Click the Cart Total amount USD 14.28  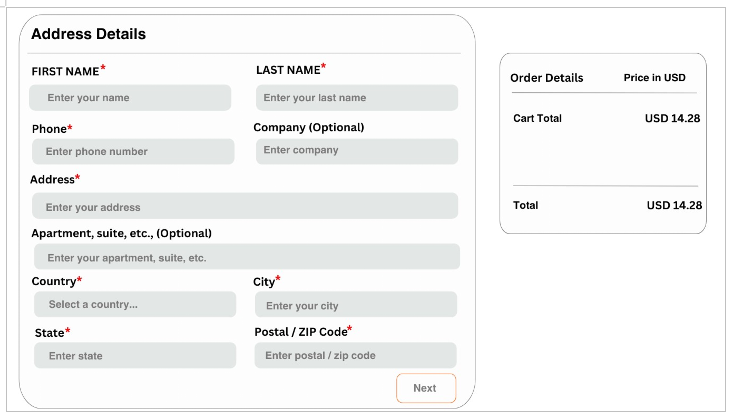tap(672, 119)
